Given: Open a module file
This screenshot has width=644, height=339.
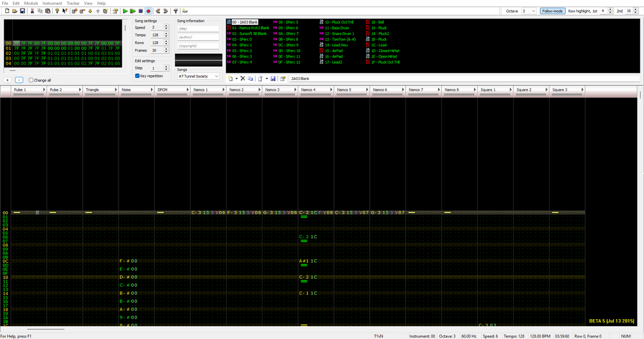Looking at the screenshot, I should [14, 11].
